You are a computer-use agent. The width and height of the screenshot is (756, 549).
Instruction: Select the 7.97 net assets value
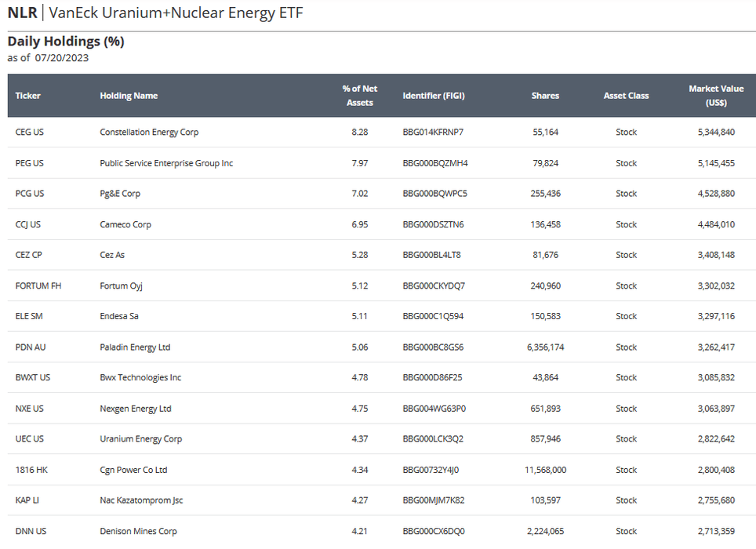coord(360,163)
